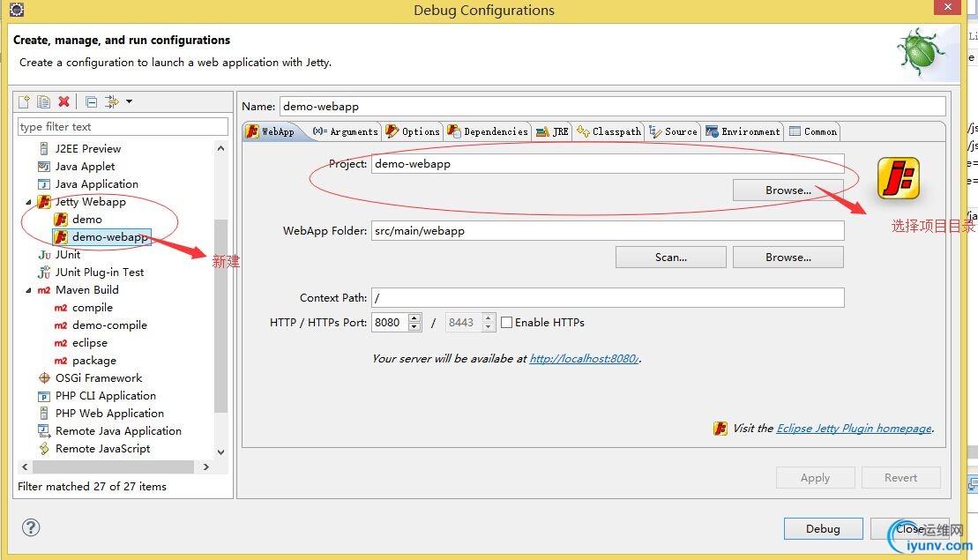Click Browse button for WebApp Folder

788,257
